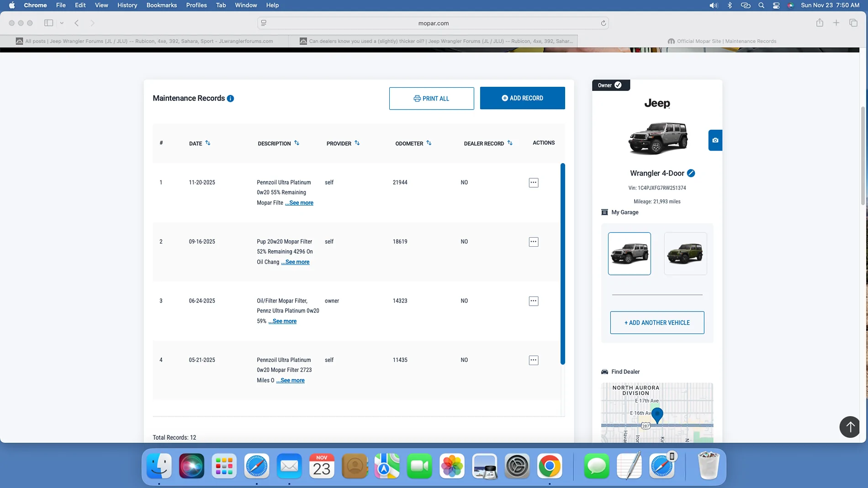Expand See more for 09-16-2025 description

click(295, 262)
